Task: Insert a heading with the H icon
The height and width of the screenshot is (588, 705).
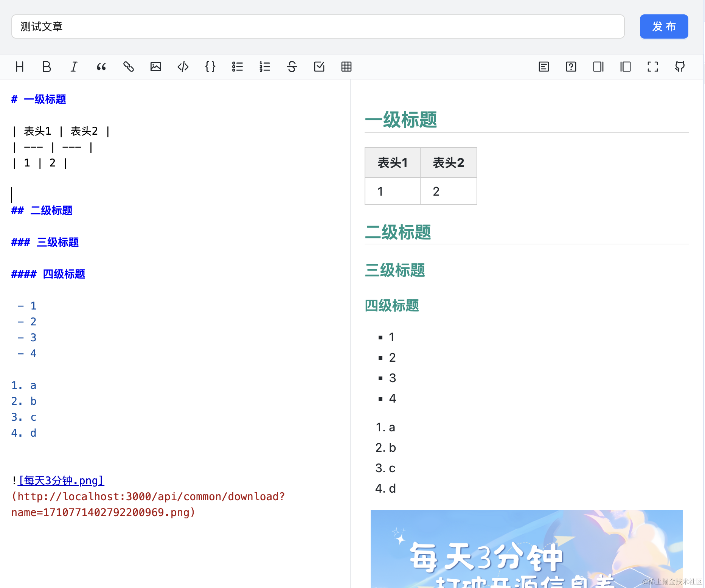Action: point(20,67)
